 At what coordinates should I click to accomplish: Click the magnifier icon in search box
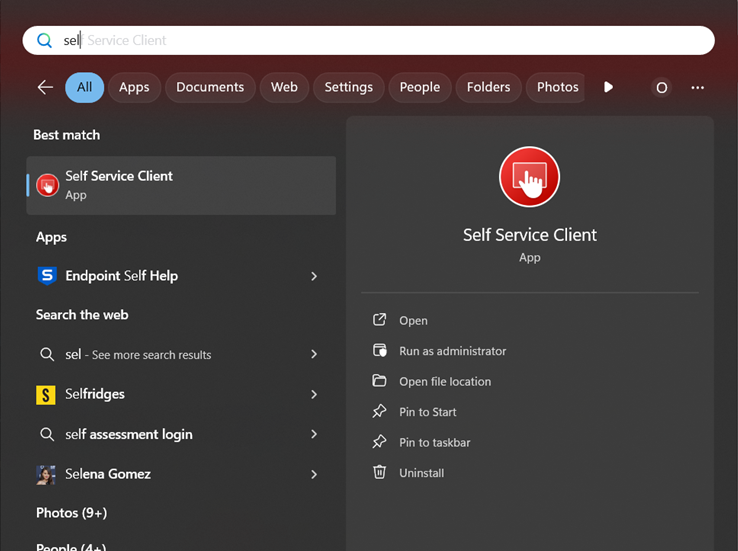tap(44, 40)
